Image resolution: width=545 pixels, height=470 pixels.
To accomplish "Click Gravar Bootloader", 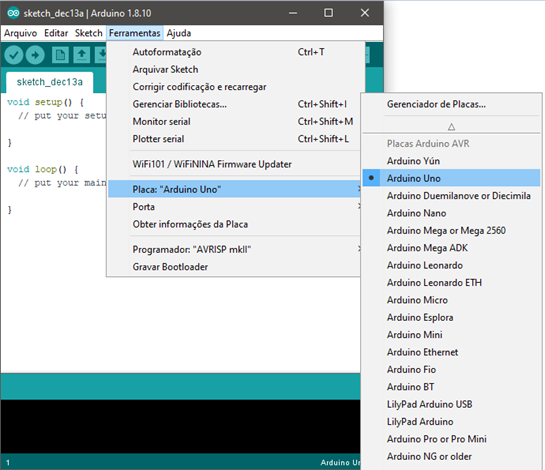I will 234,267.
